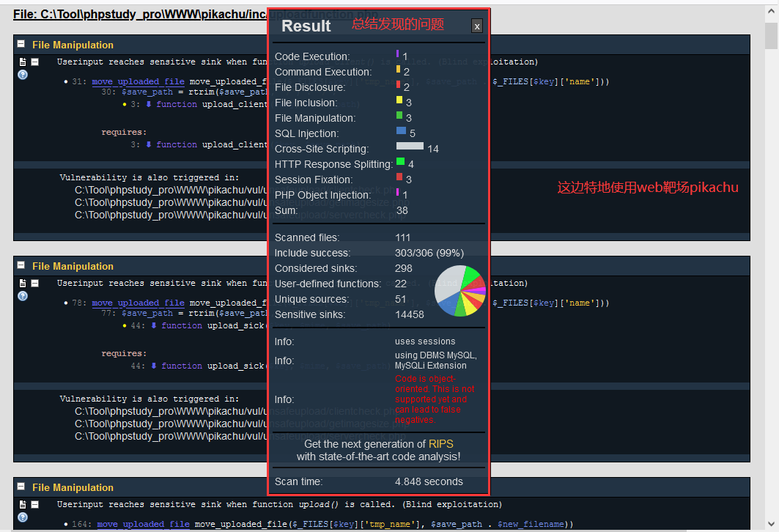Open move_uploaded_file link on line 78

pyautogui.click(x=138, y=303)
